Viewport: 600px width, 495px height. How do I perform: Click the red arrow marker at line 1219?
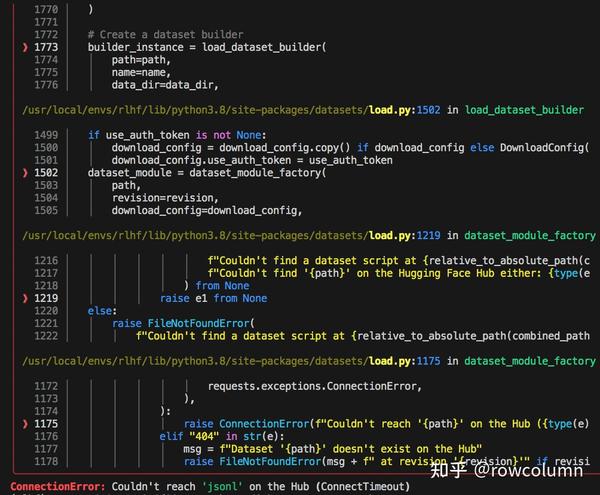(x=25, y=298)
